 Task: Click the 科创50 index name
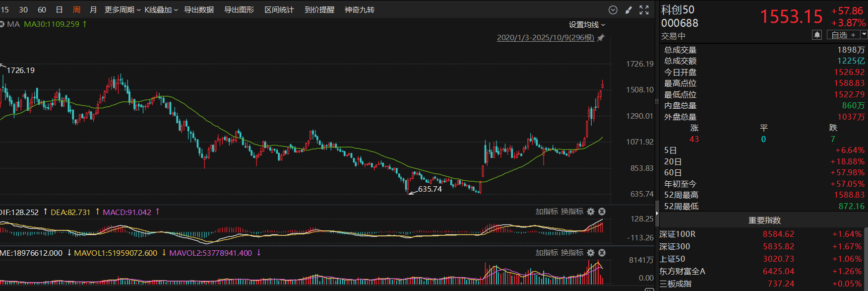tap(678, 10)
